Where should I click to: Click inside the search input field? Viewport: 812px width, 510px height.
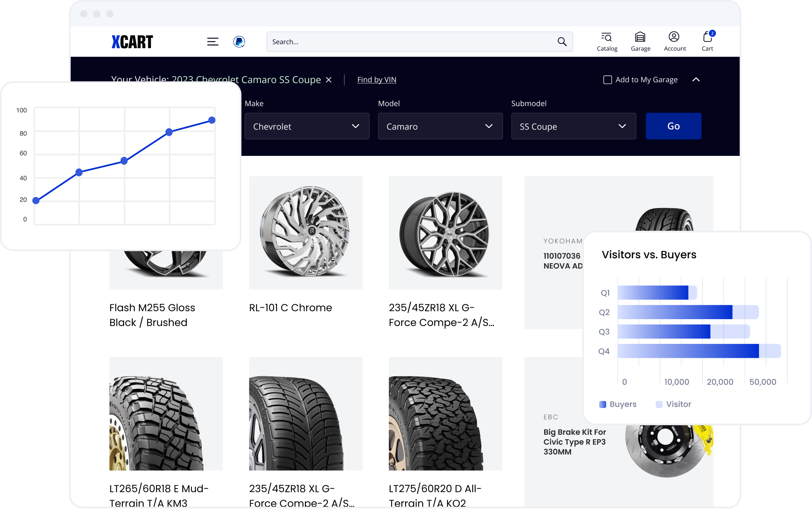411,42
